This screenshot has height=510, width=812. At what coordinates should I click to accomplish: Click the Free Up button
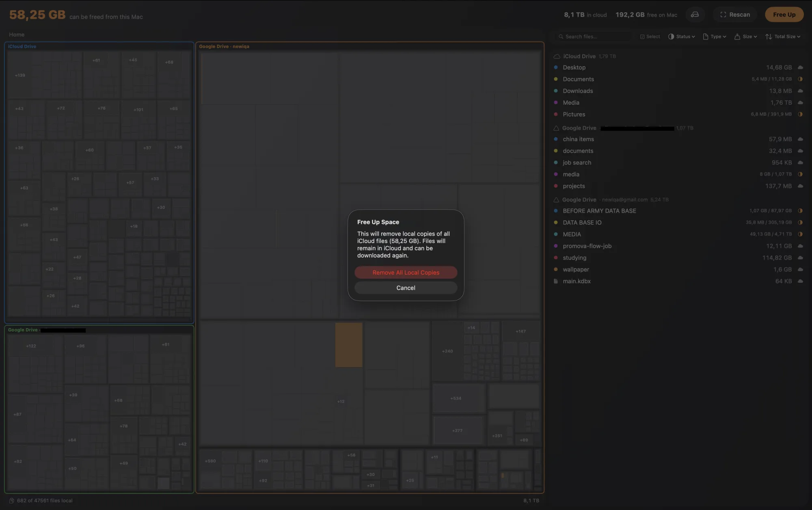[784, 15]
